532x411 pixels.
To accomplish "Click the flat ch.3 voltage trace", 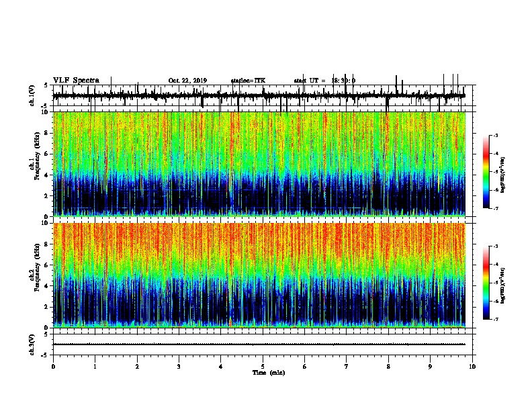I will 259,345.
